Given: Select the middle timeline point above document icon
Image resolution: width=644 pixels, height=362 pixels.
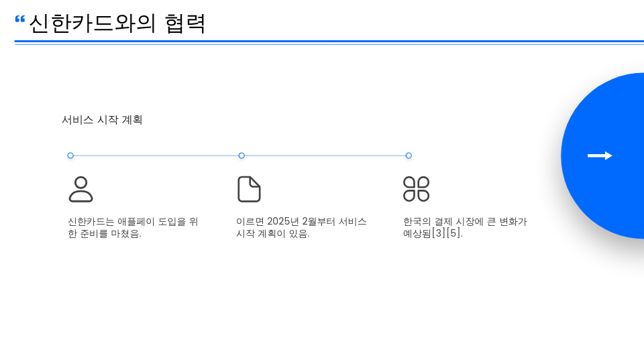Looking at the screenshot, I should pyautogui.click(x=241, y=156).
